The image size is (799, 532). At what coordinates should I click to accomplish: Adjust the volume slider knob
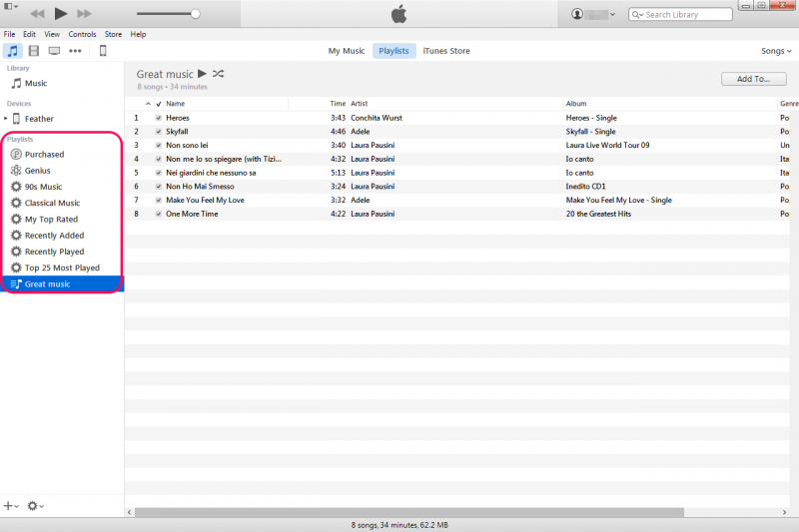[195, 14]
